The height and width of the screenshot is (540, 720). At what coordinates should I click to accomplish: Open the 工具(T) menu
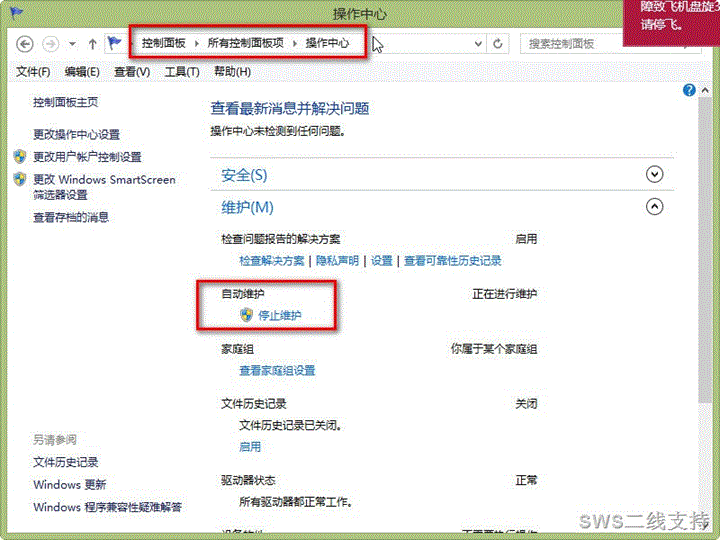click(181, 72)
